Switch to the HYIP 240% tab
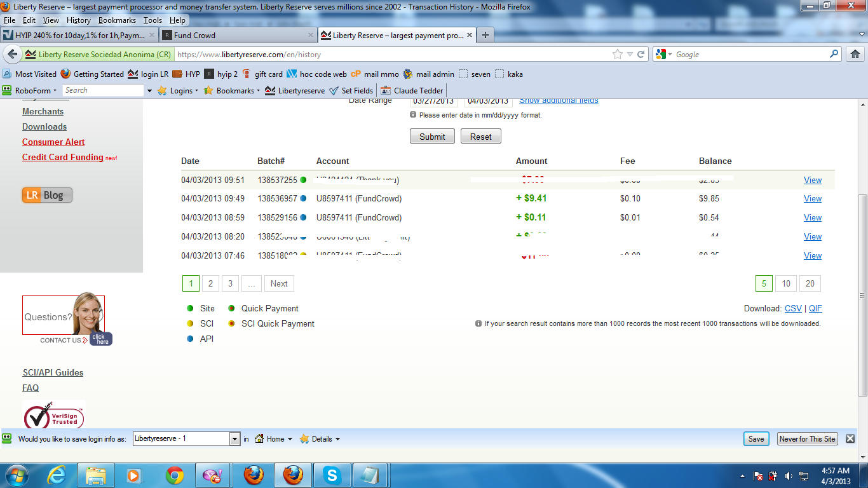Viewport: 868px width, 488px height. tap(78, 36)
